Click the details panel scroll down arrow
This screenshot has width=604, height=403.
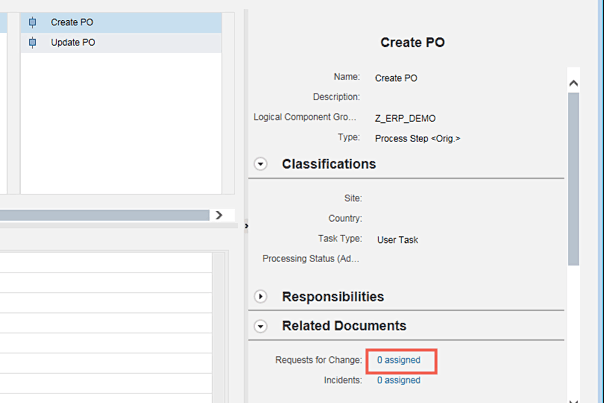(573, 396)
